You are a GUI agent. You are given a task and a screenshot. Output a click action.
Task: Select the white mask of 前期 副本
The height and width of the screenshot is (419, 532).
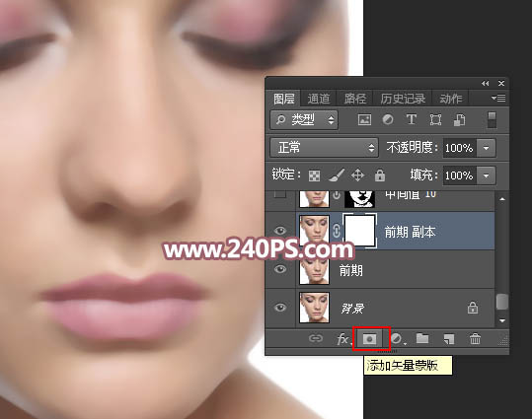click(x=359, y=231)
